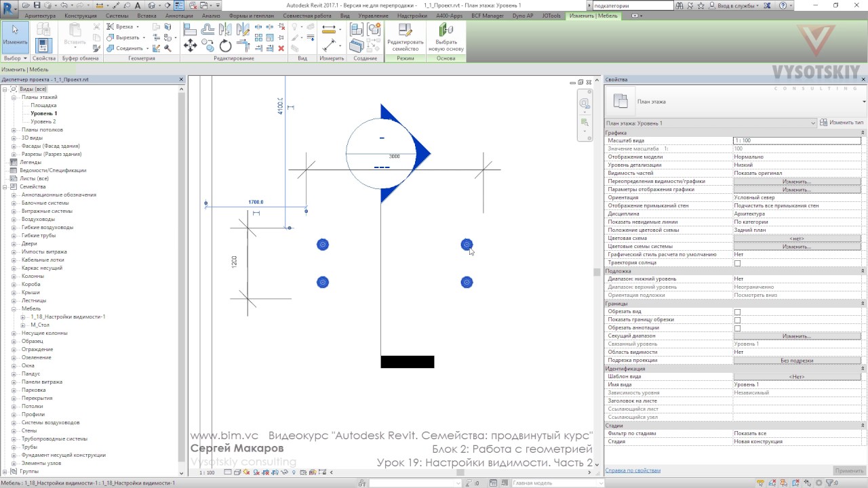Screen dimensions: 868x488
Task: Click the 1 : 100 view scale
Action: point(208,472)
